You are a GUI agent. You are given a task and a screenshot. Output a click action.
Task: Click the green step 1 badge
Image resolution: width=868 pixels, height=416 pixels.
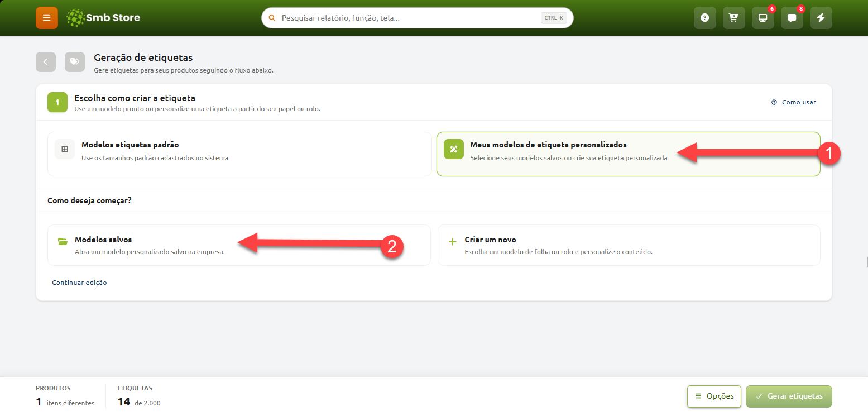coord(57,102)
